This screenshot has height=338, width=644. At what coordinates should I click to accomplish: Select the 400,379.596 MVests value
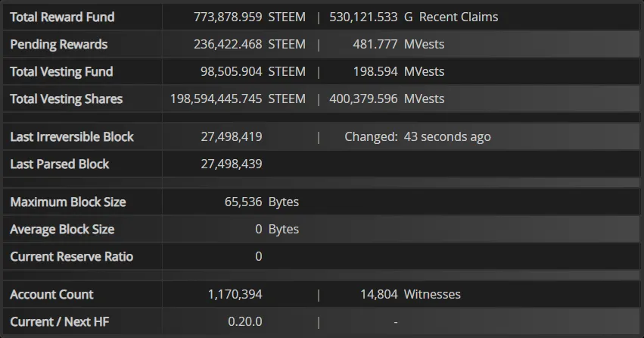click(x=363, y=99)
